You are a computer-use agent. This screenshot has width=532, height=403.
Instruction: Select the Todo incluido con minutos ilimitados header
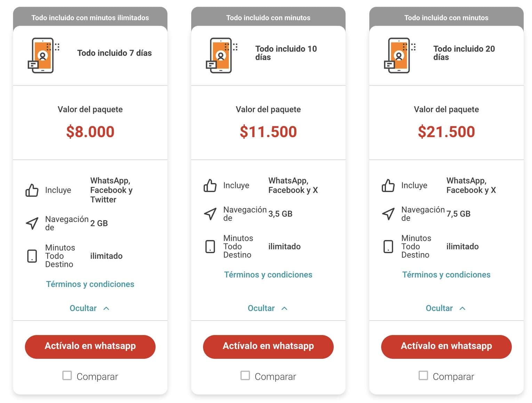(x=90, y=17)
